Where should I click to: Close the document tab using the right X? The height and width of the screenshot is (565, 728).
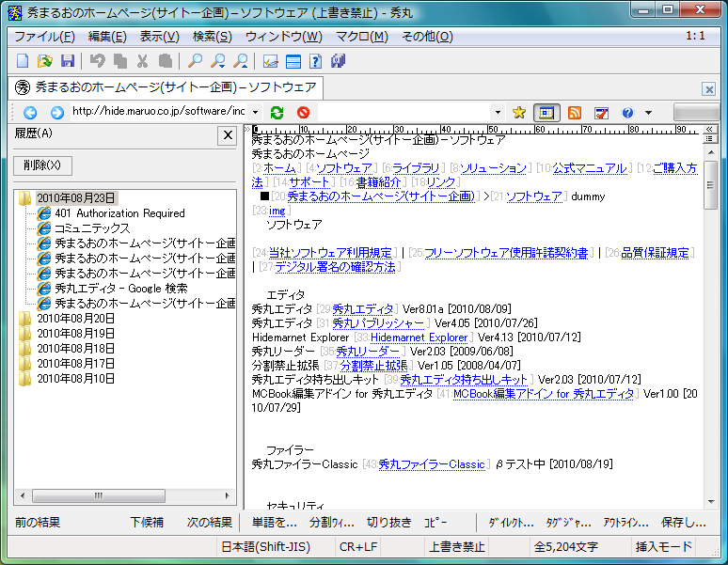pyautogui.click(x=709, y=89)
